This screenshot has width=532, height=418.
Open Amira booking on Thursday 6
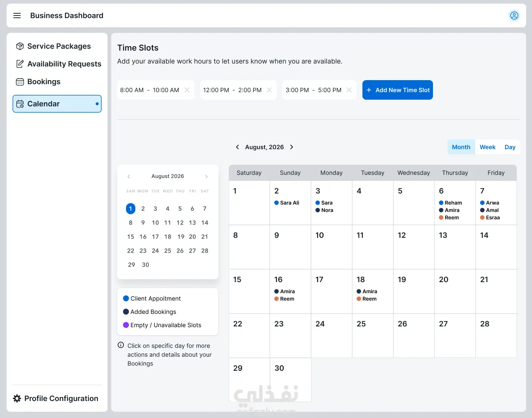point(449,210)
